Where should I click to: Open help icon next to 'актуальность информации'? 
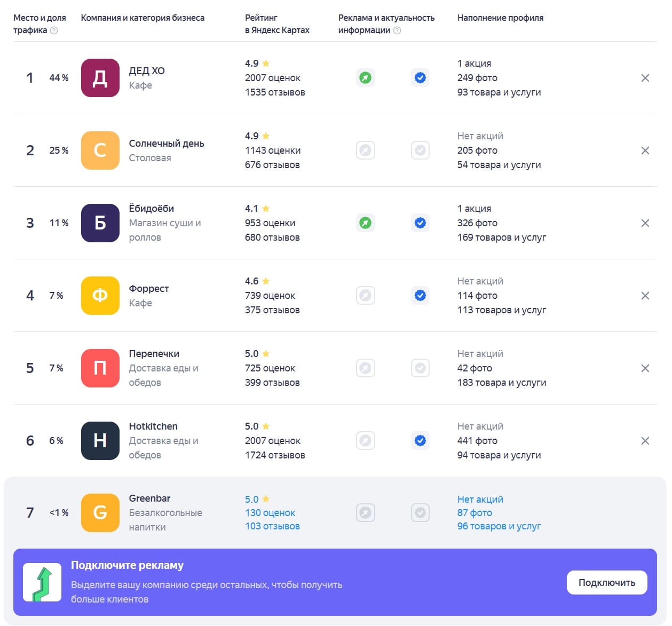(397, 30)
